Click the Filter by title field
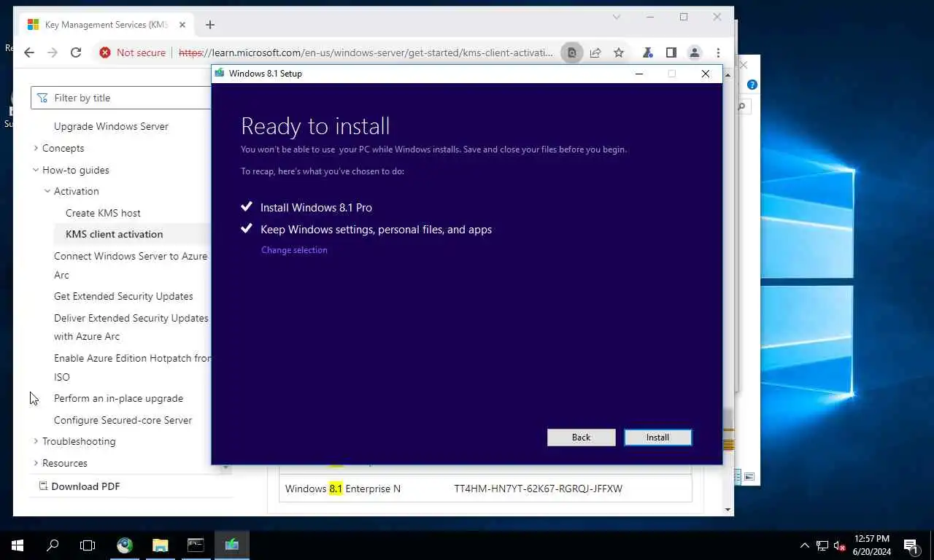 [x=122, y=98]
